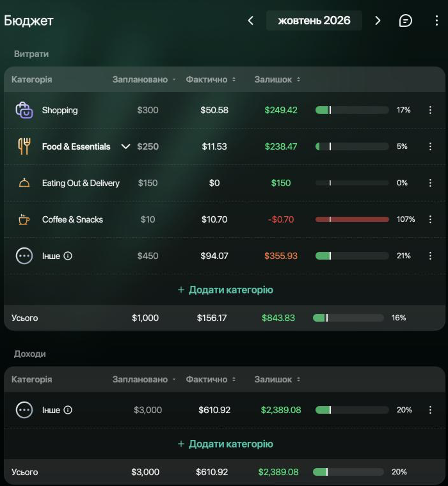Edit the Food & Essentials planned amount $250
This screenshot has width=448, height=486.
tap(148, 146)
